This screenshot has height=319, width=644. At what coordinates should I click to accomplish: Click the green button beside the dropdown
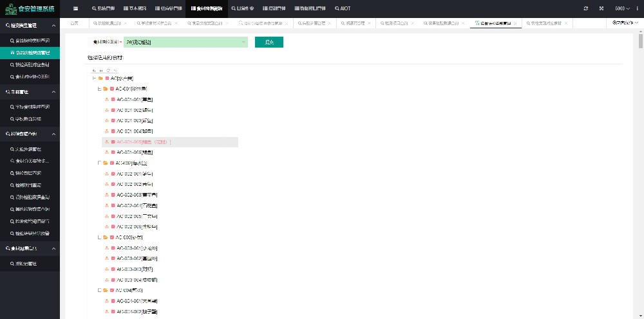pyautogui.click(x=269, y=42)
